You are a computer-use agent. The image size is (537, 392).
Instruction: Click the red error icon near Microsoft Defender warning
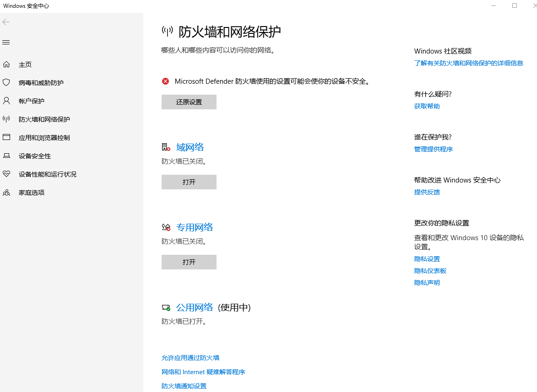pos(165,81)
